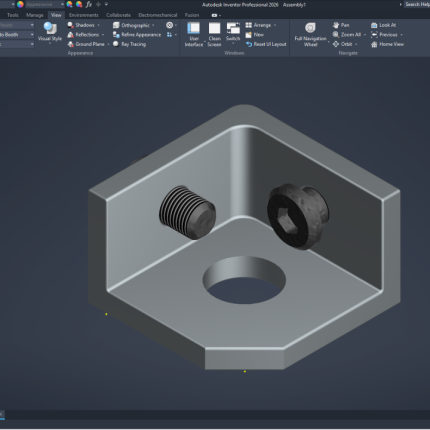Toggle the Ground Plane display
The image size is (430, 430).
click(x=86, y=44)
